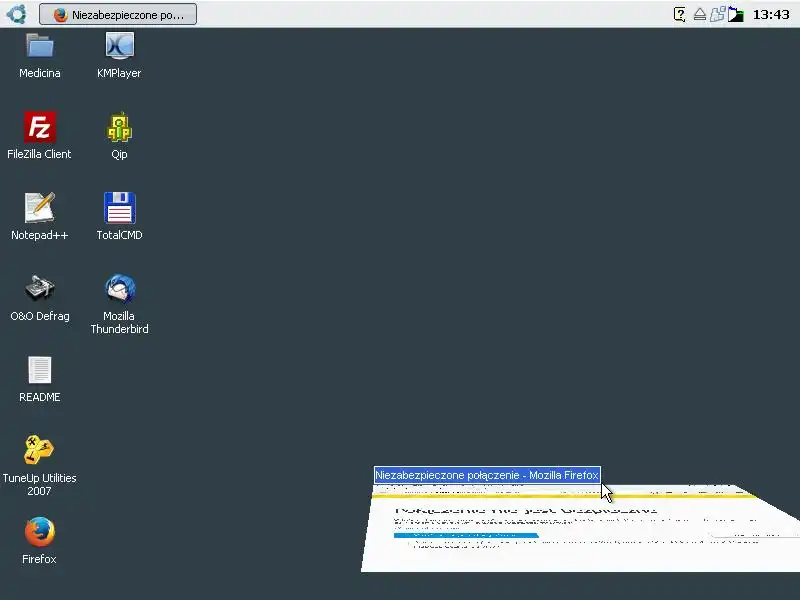Launch TuneUp Utilities 2007 icon
The image size is (800, 600).
pyautogui.click(x=39, y=450)
